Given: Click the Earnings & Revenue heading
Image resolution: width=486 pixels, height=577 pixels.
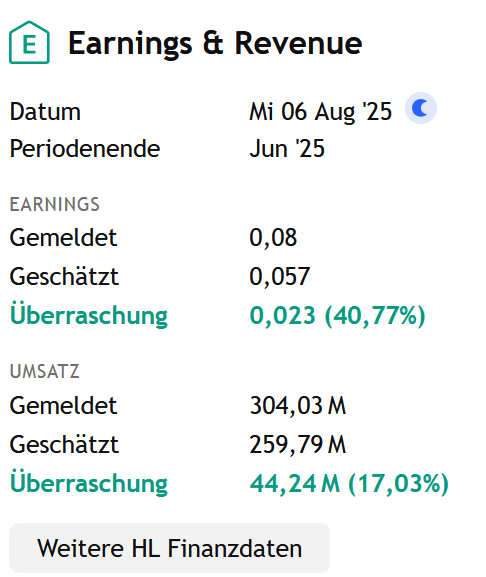Looking at the screenshot, I should 215,44.
